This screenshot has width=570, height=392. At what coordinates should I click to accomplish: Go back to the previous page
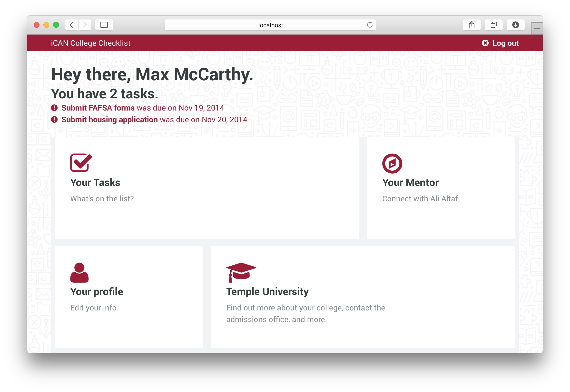click(72, 25)
